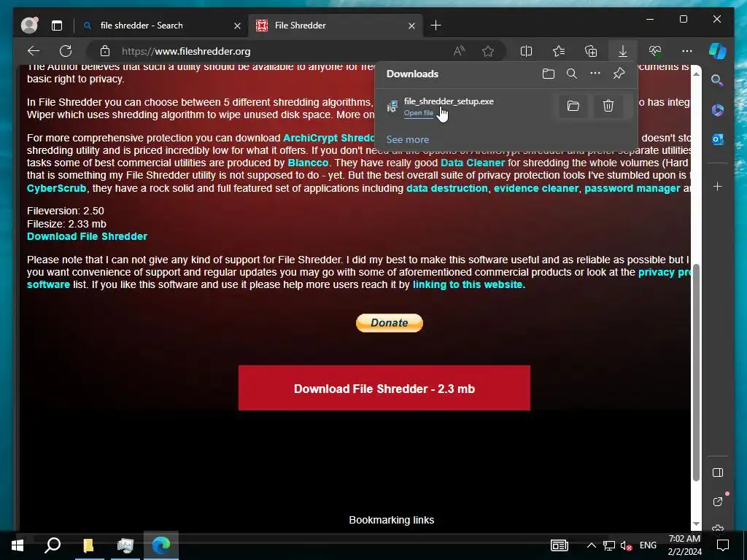Screen dimensions: 747x560
Task: Select the Edge icon on taskbar
Action: pyautogui.click(x=161, y=545)
